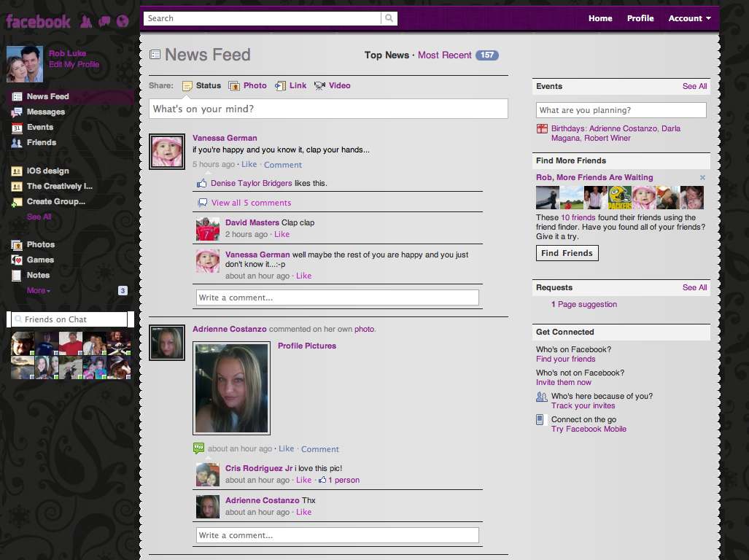Click the Photo share icon
Viewport: 749px width, 560px height.
click(234, 86)
